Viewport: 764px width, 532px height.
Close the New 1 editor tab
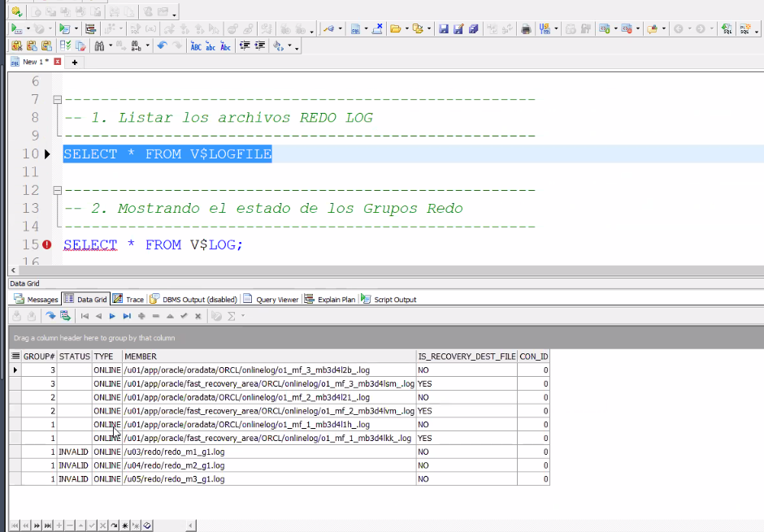(x=58, y=62)
